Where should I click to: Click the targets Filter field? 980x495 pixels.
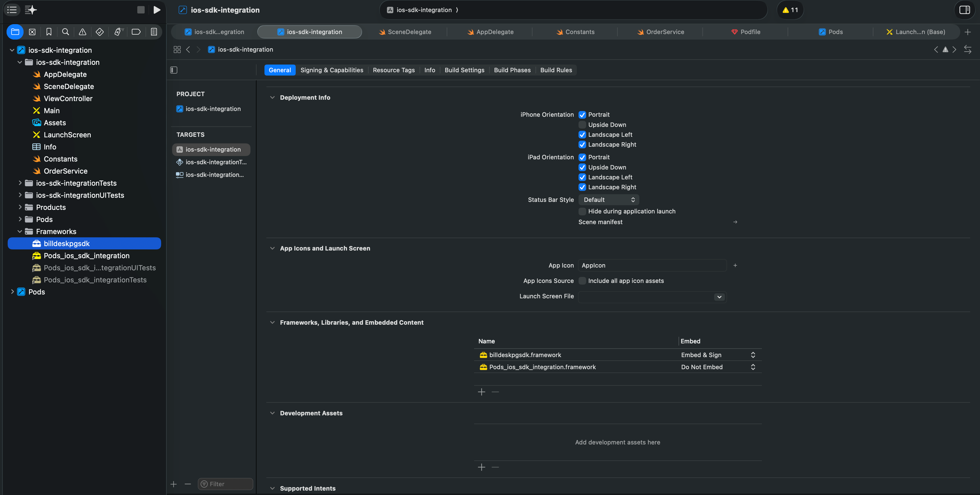click(x=225, y=484)
